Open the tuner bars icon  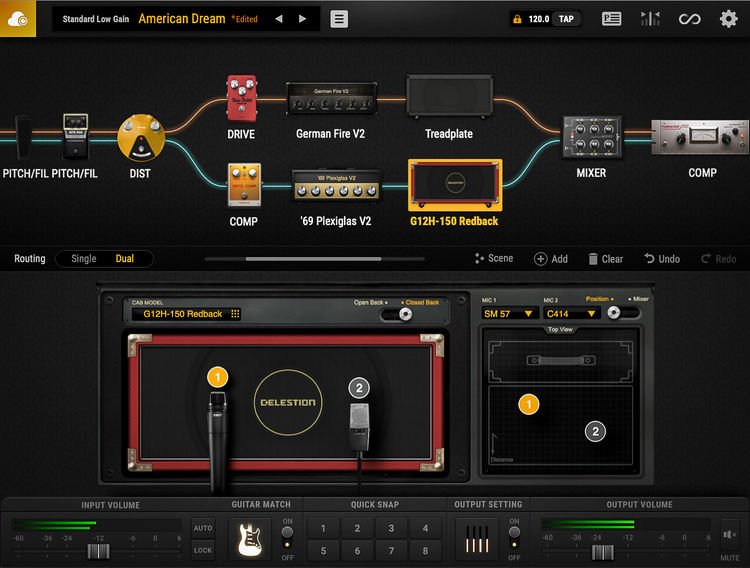[650, 19]
